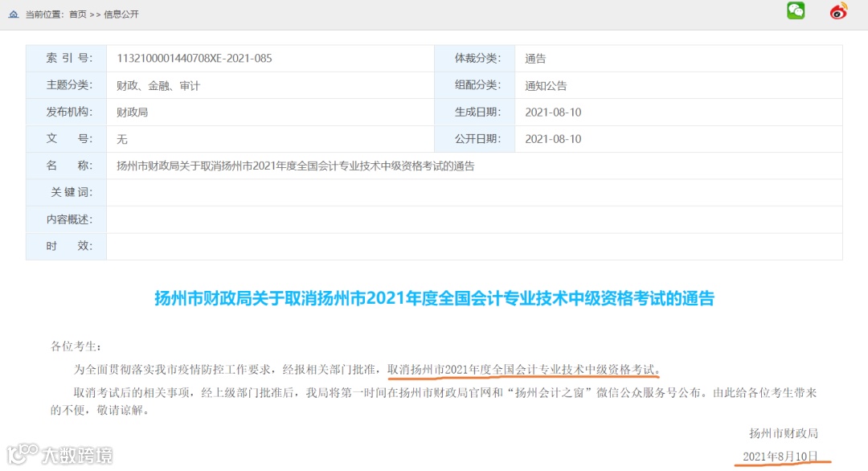The height and width of the screenshot is (471, 868).
Task: Click the 名称 label
Action: [x=69, y=166]
